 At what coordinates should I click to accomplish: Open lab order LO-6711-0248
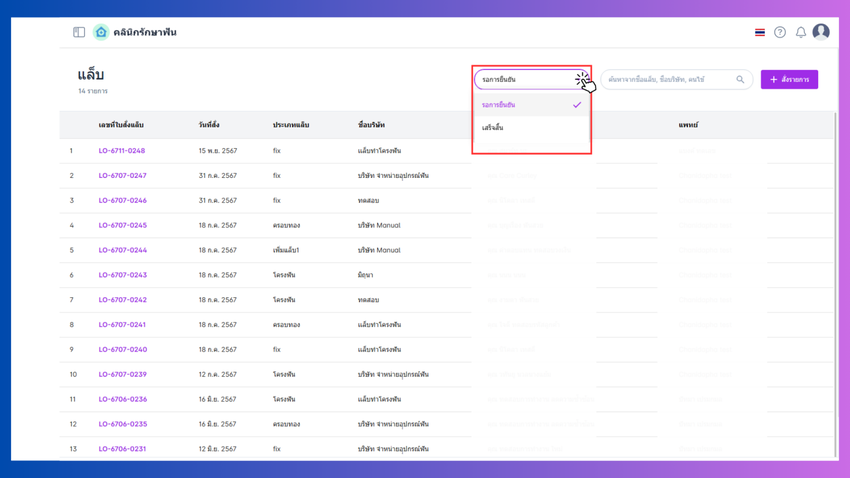coord(121,151)
